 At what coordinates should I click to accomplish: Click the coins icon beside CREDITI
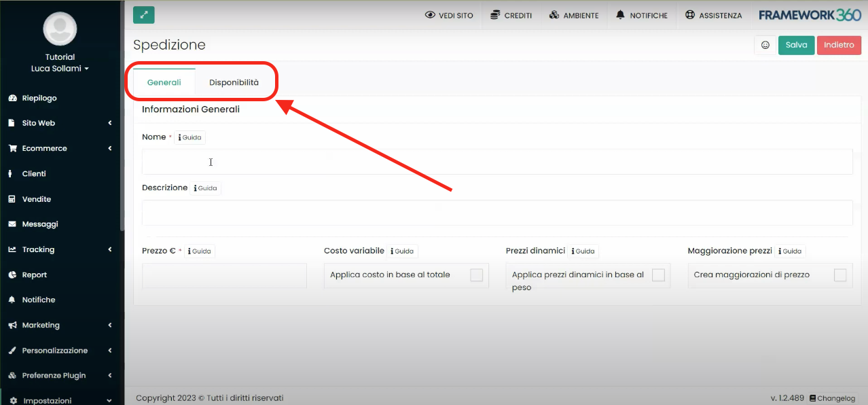coord(494,15)
